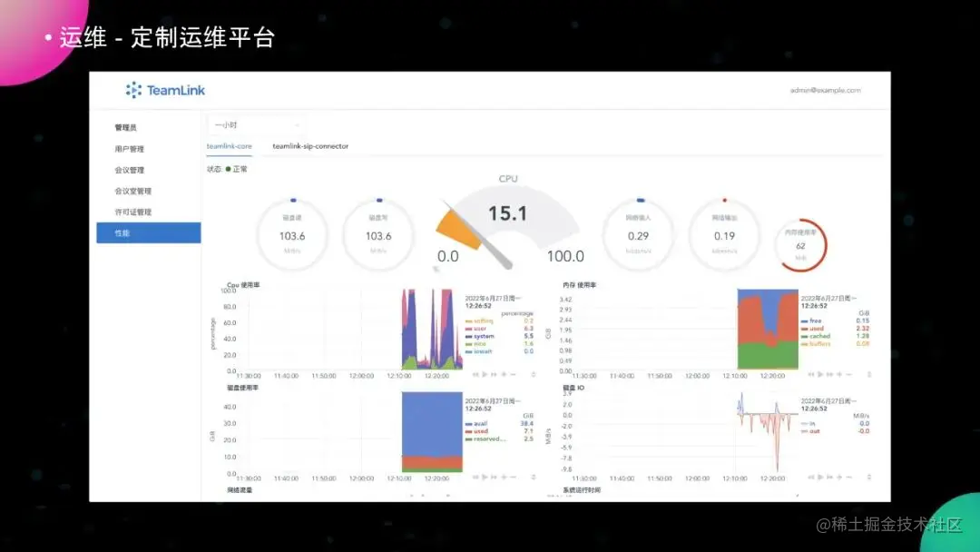
Task: Fast-forward the 磁盘 IO chart
Action: [x=829, y=477]
